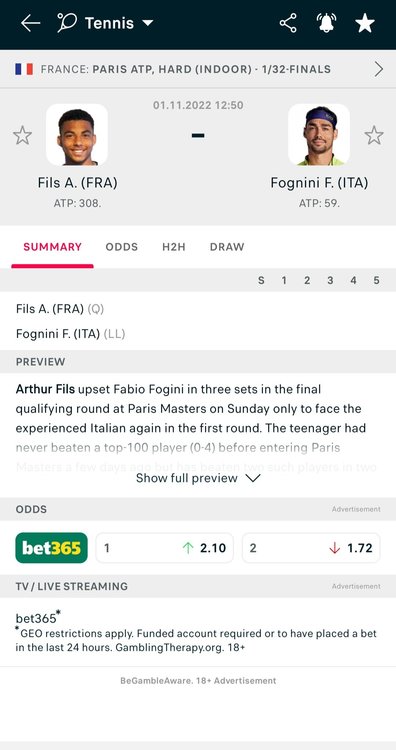Favorite Fils A. with the left star
Screen dimensions: 396x750
pos(22,135)
